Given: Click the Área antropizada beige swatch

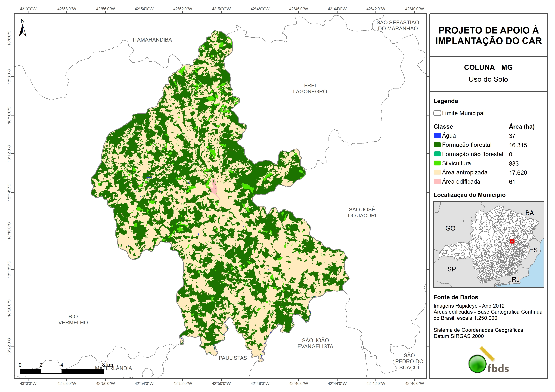Looking at the screenshot, I should pyautogui.click(x=437, y=172).
